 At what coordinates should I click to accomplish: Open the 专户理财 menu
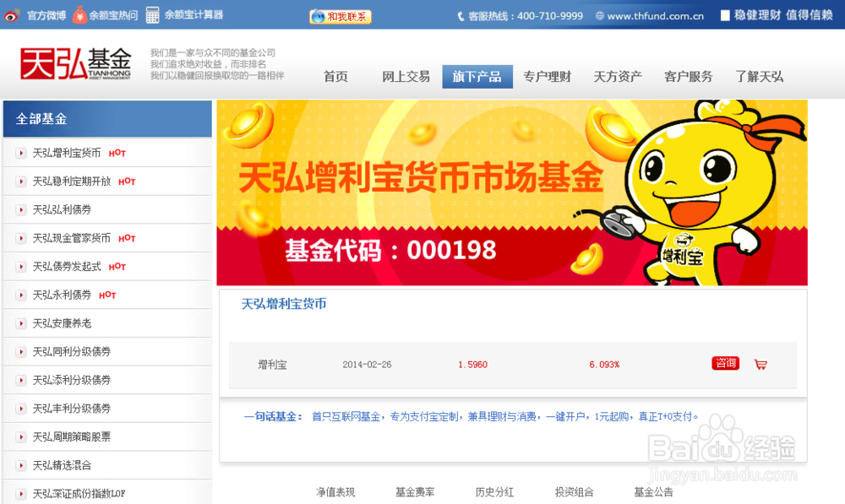[x=547, y=77]
